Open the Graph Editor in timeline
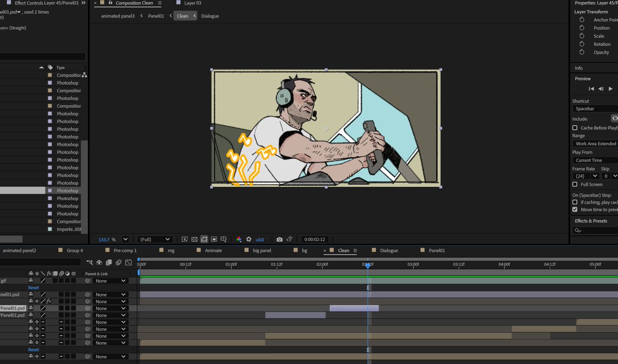 [128, 263]
